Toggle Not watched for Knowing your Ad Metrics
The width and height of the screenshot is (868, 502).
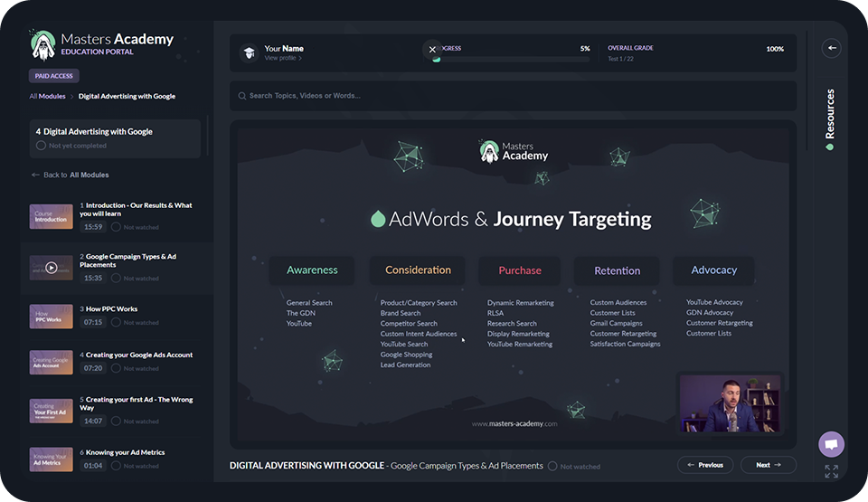(x=116, y=466)
